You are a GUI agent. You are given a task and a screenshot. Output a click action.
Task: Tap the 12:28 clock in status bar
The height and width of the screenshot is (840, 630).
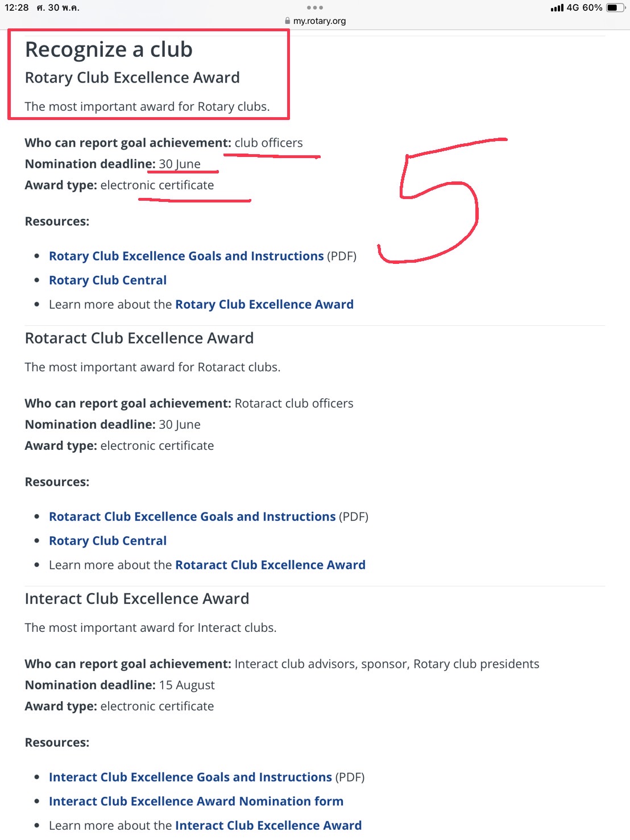coord(16,8)
